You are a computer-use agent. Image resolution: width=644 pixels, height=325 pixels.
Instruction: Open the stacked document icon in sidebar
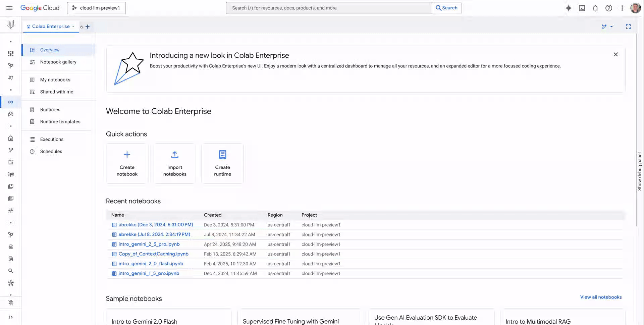point(11,199)
